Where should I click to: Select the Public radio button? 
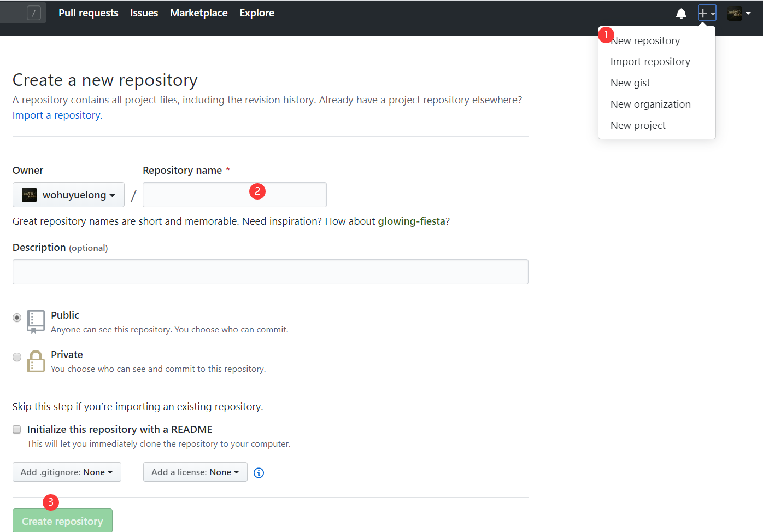[x=17, y=318]
